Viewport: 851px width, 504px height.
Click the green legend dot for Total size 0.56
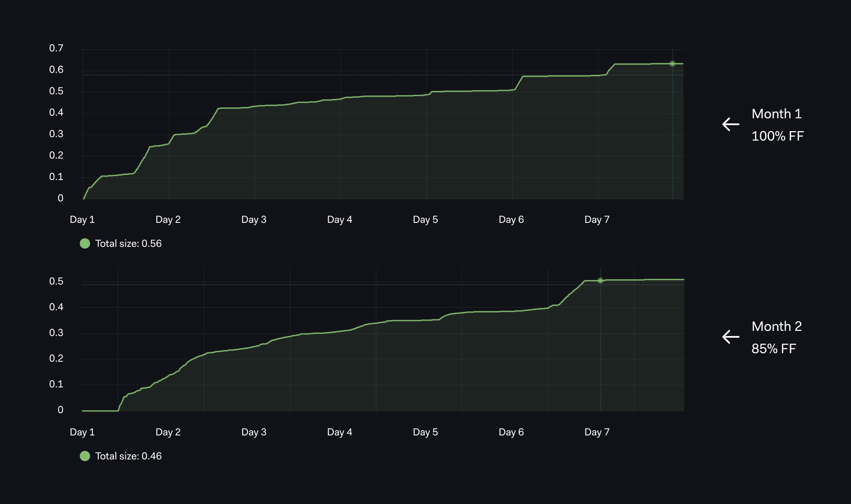click(85, 243)
